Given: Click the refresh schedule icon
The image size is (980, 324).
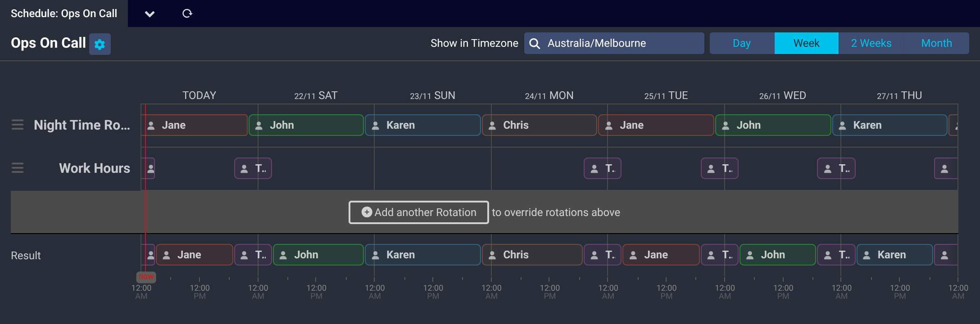Looking at the screenshot, I should click(187, 13).
